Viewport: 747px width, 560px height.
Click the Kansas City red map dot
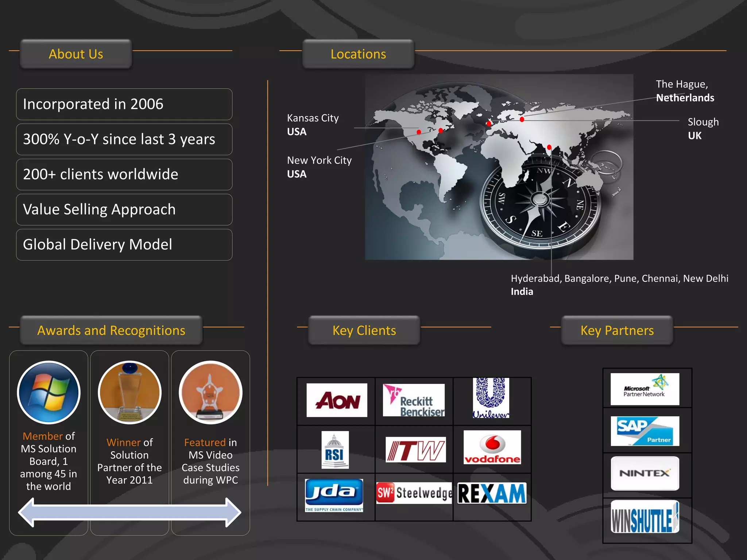pos(419,132)
